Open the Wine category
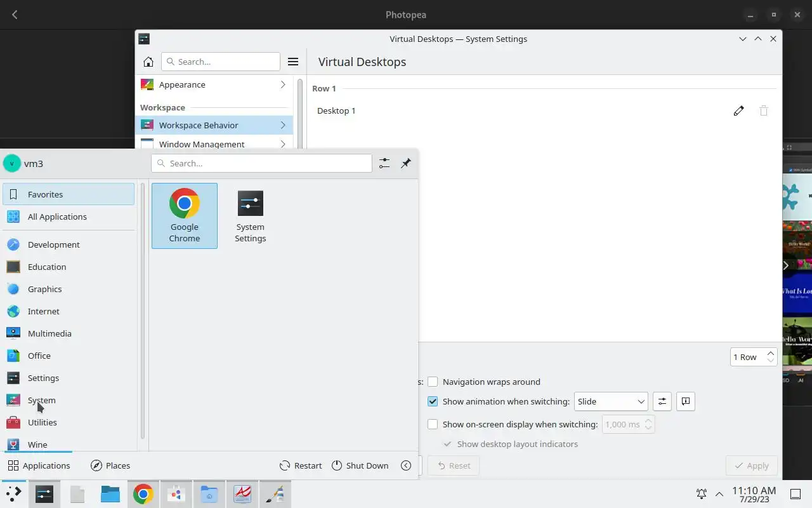Viewport: 812px width, 508px height. [x=69, y=444]
